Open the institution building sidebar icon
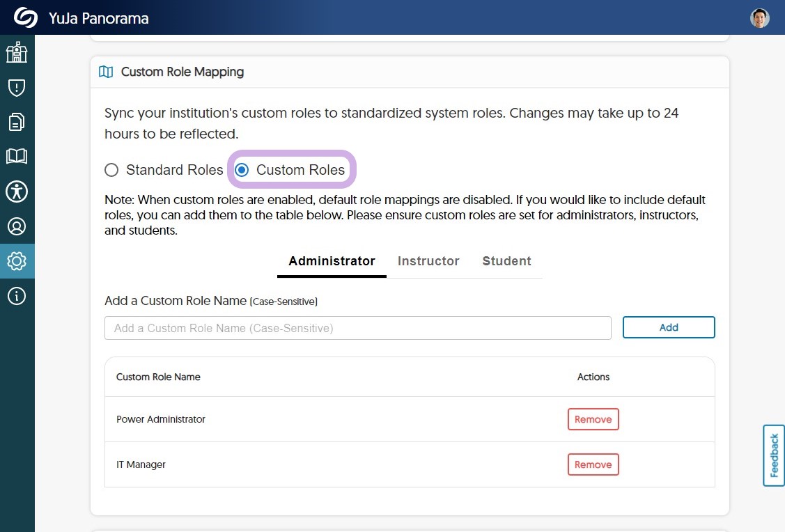 (17, 52)
